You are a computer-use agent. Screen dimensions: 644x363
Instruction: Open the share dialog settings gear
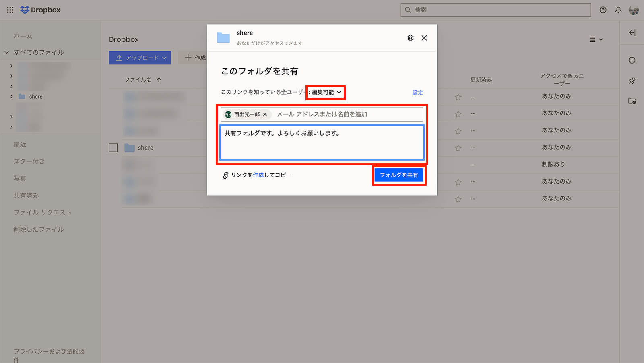tap(410, 38)
